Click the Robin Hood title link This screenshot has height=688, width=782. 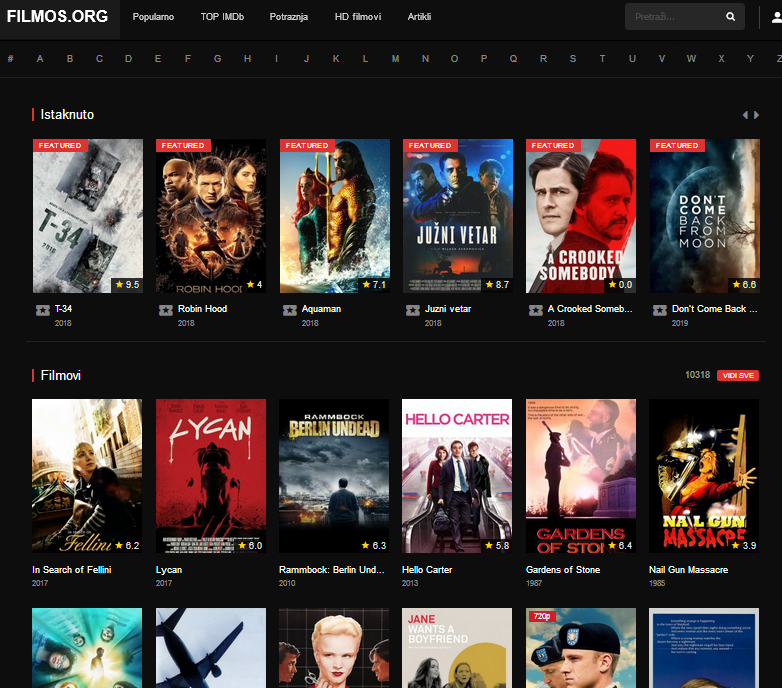pyautogui.click(x=202, y=309)
